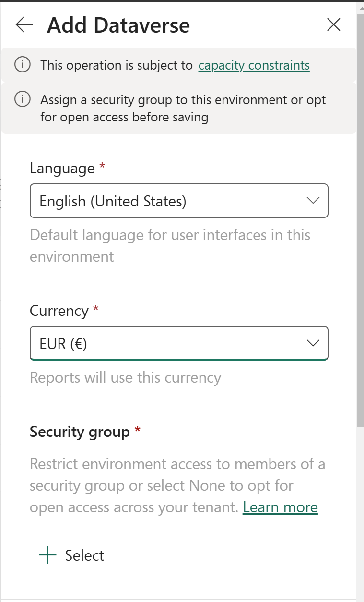The height and width of the screenshot is (602, 364).
Task: Expand the Language dropdown chevron
Action: pyautogui.click(x=313, y=201)
